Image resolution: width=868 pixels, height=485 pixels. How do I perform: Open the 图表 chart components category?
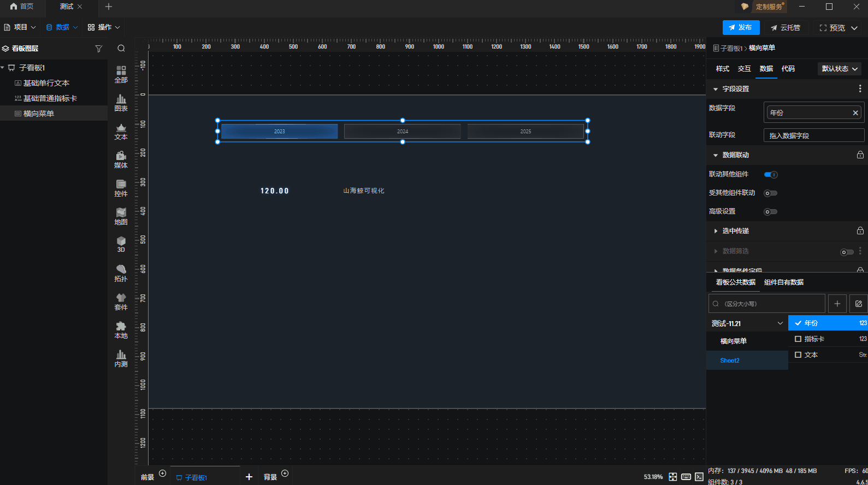[121, 102]
